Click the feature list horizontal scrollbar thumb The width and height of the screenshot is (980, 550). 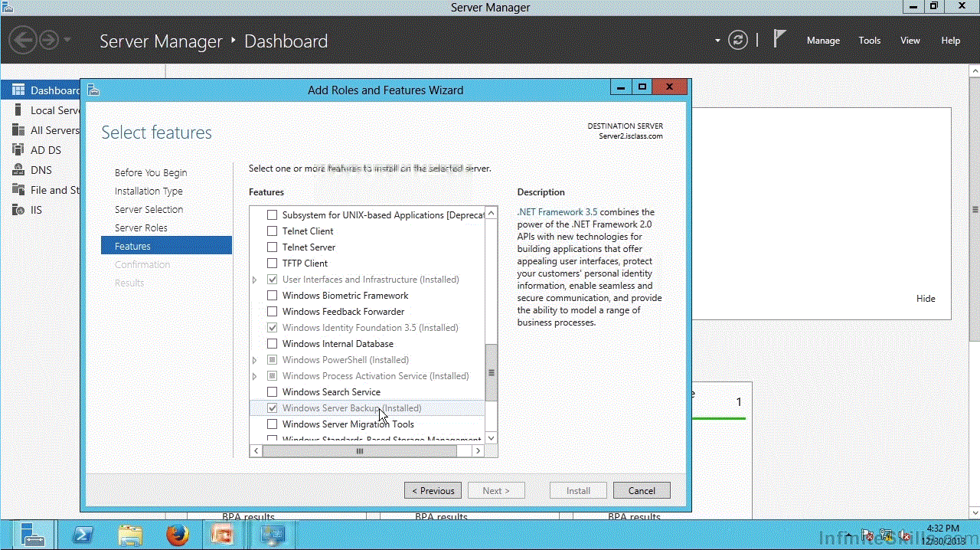point(360,451)
